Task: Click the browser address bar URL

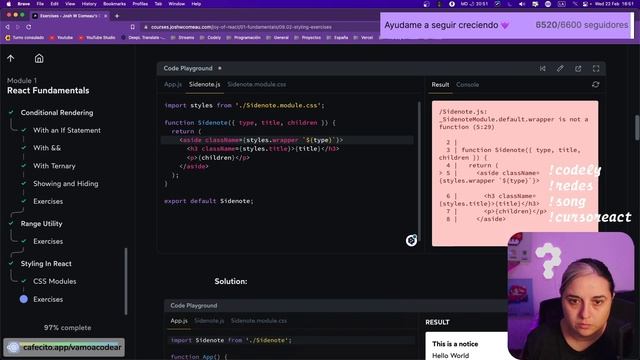Action: point(241,27)
